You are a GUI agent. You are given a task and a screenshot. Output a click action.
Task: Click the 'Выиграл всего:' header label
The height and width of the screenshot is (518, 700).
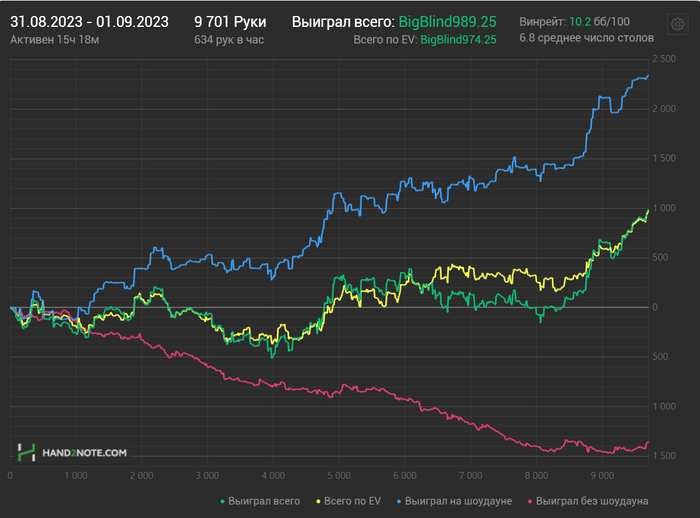point(343,22)
